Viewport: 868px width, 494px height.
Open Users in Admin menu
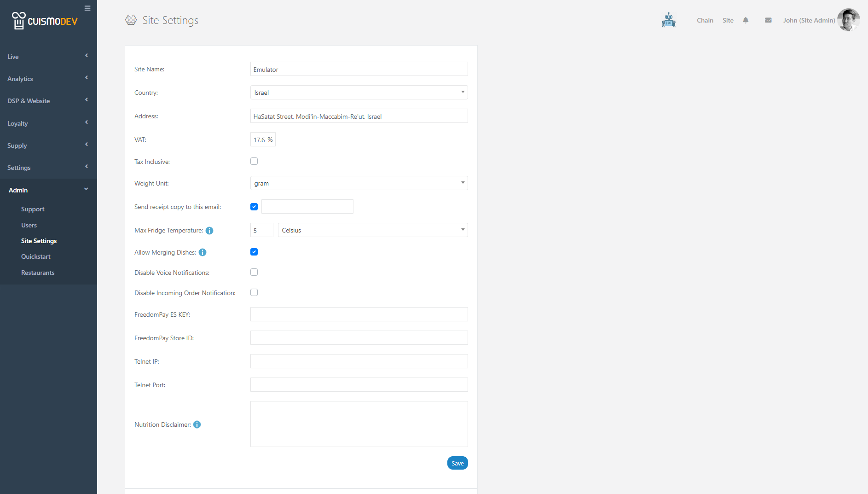[x=29, y=225]
